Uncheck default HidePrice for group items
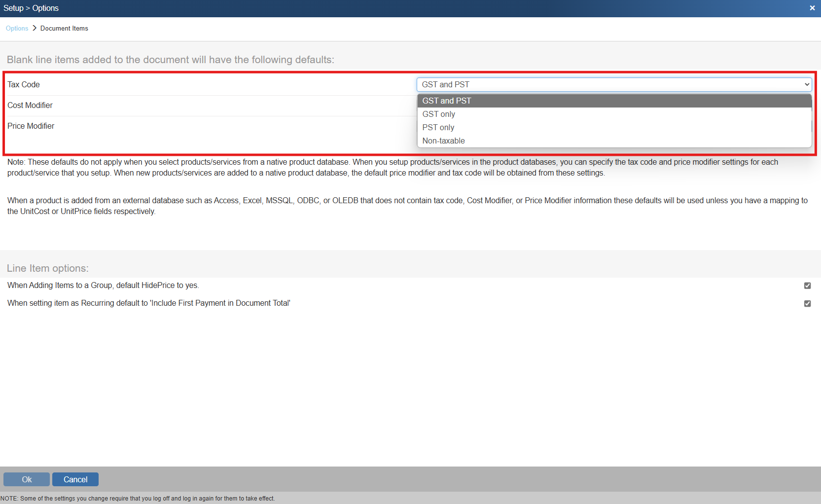The height and width of the screenshot is (504, 821). click(x=807, y=286)
